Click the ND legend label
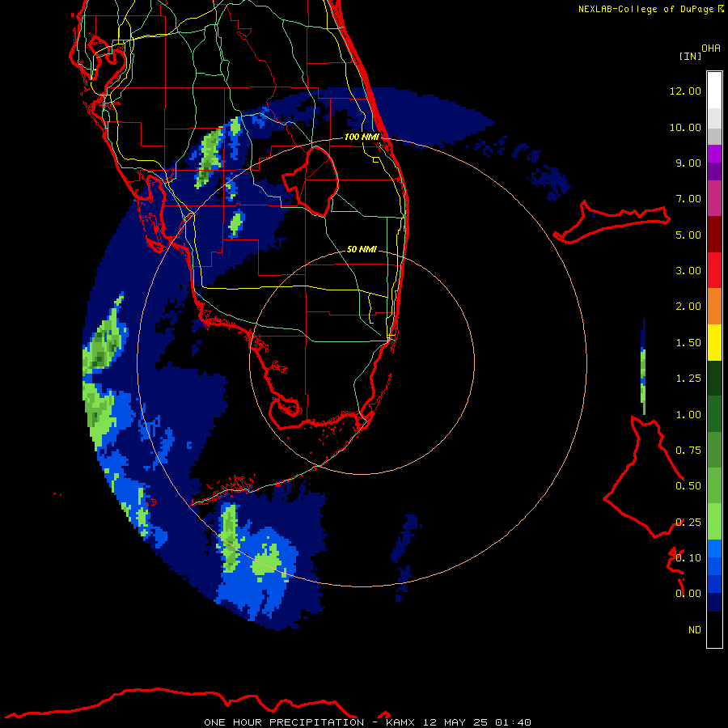Image resolution: width=728 pixels, height=728 pixels. (x=695, y=630)
